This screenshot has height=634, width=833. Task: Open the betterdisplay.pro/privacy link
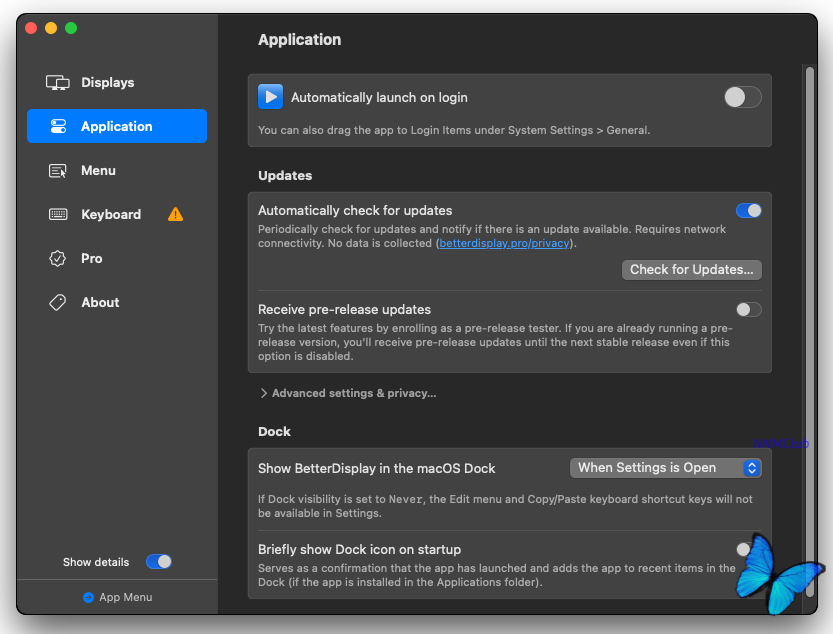pyautogui.click(x=505, y=243)
